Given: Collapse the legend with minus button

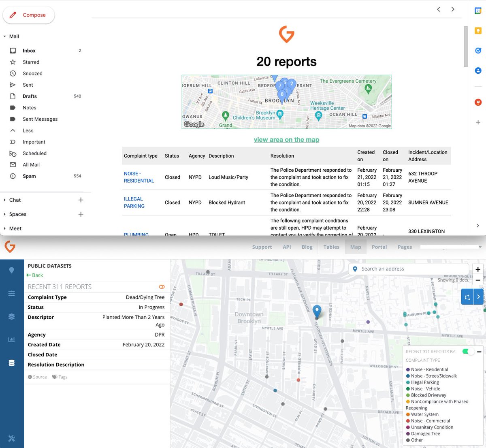Looking at the screenshot, I should (x=479, y=352).
